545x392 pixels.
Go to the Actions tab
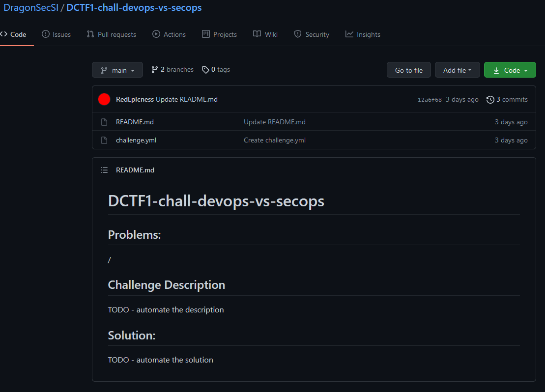click(169, 34)
